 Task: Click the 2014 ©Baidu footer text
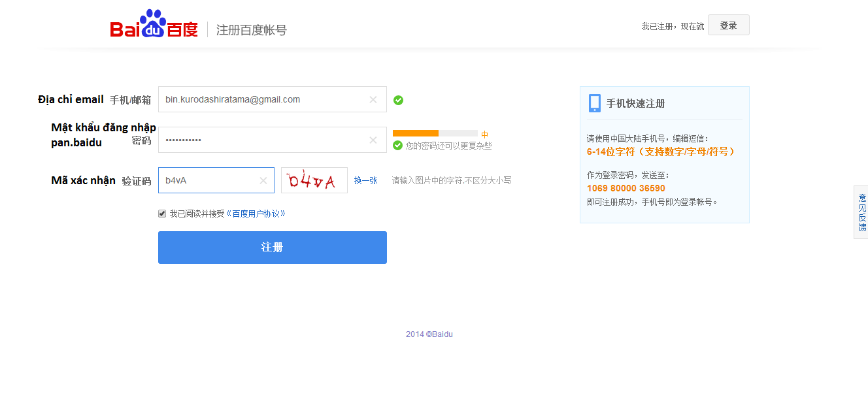pyautogui.click(x=429, y=334)
